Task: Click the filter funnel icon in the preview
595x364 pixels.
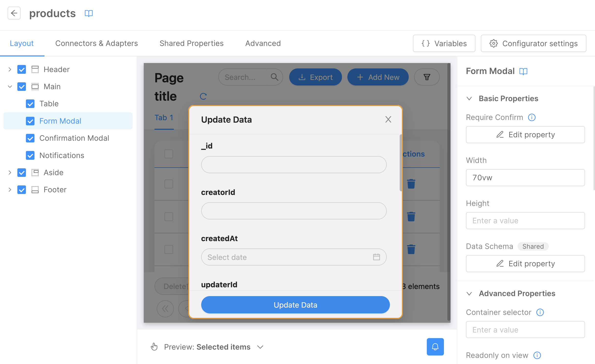Action: 426,77
